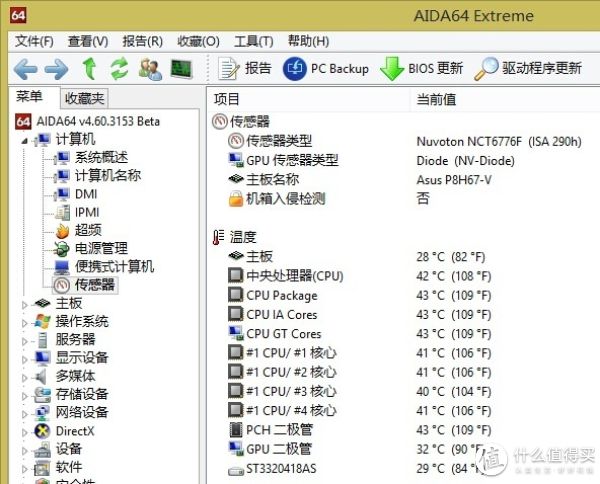Refresh using the green circular arrows icon
The height and width of the screenshot is (484, 600).
pyautogui.click(x=119, y=68)
